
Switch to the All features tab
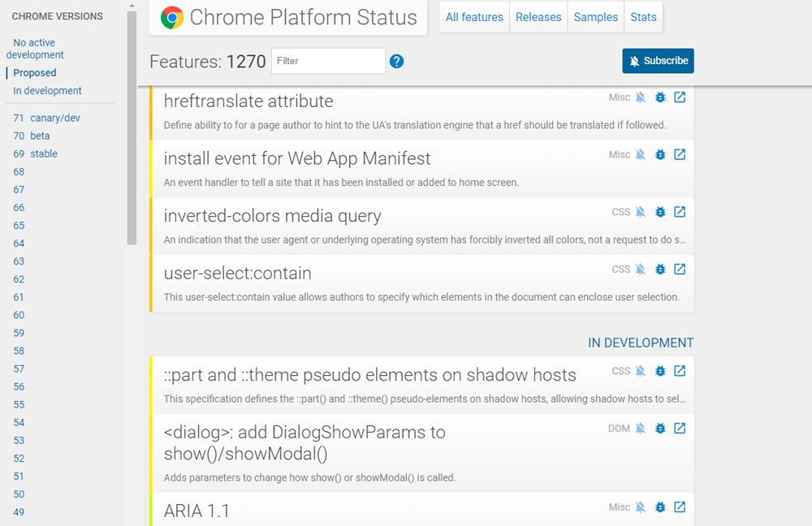click(474, 17)
